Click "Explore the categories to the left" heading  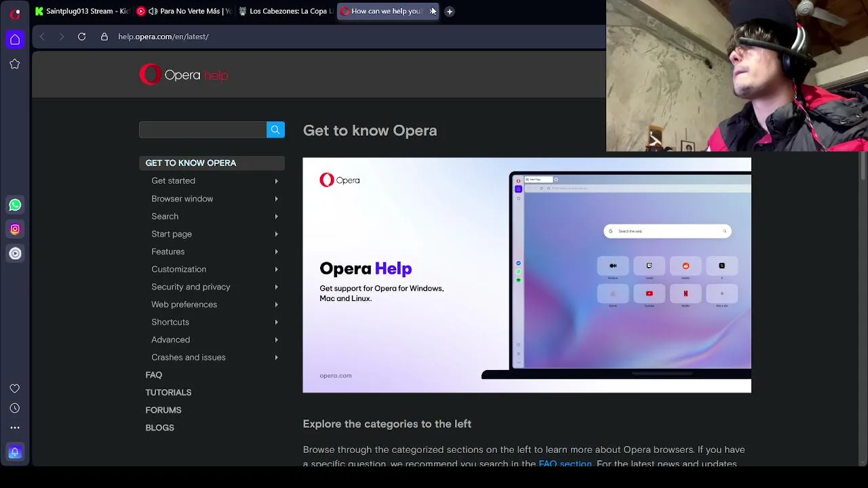pyautogui.click(x=387, y=424)
